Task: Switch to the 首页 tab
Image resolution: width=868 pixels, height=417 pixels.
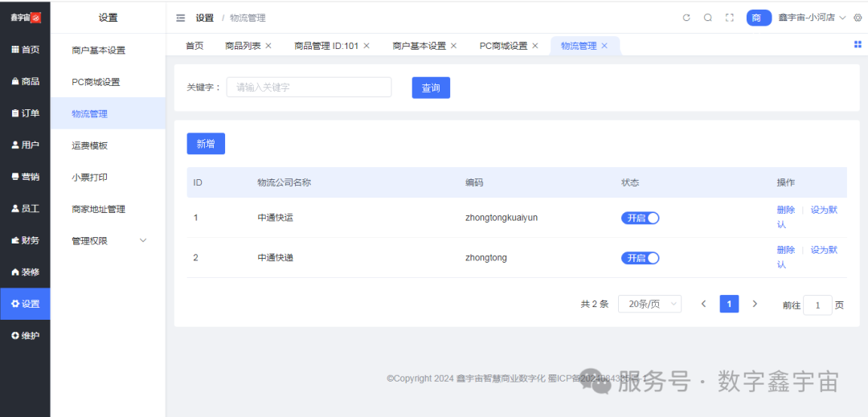Action: pos(194,46)
